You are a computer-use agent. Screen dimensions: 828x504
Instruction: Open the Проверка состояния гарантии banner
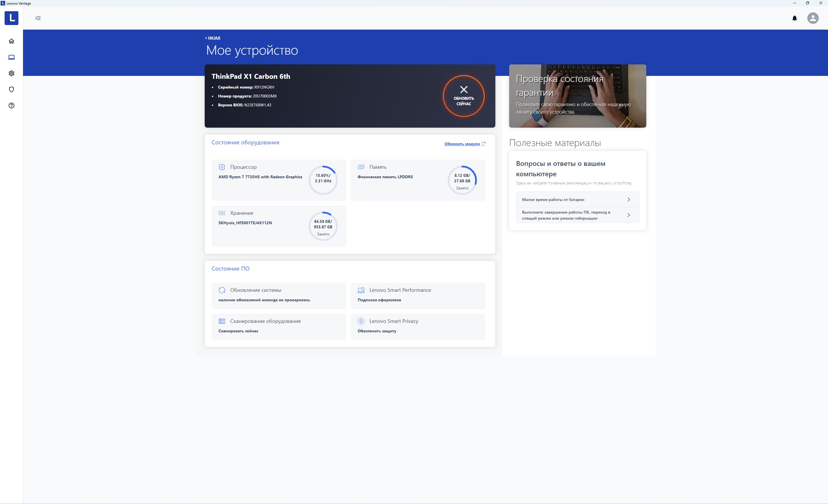[577, 96]
